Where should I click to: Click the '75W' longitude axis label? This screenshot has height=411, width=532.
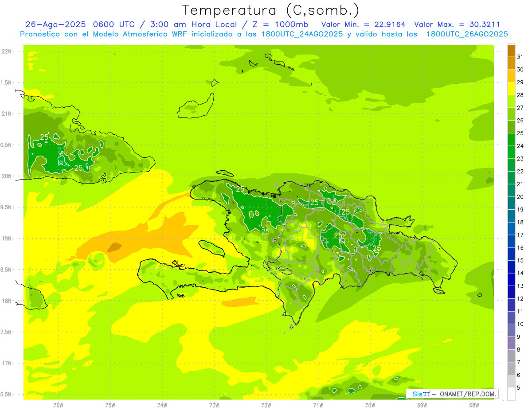(110, 405)
